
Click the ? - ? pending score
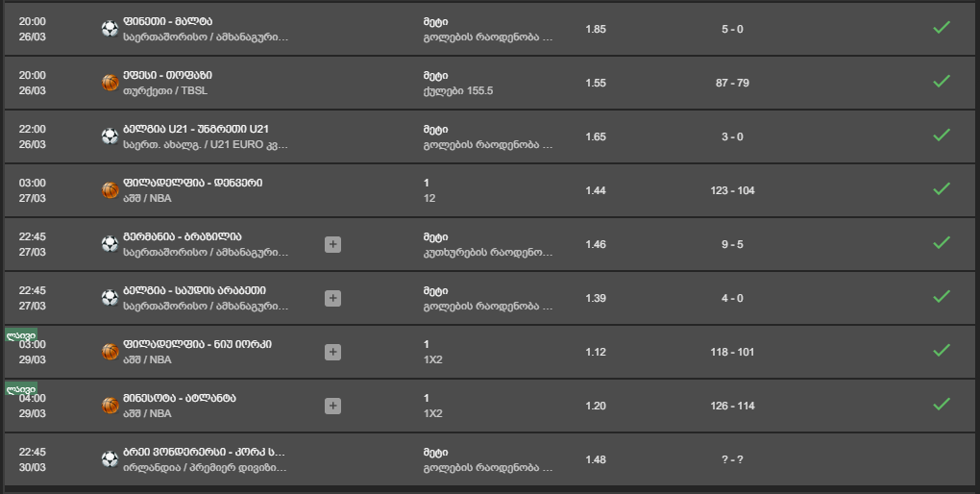point(732,459)
